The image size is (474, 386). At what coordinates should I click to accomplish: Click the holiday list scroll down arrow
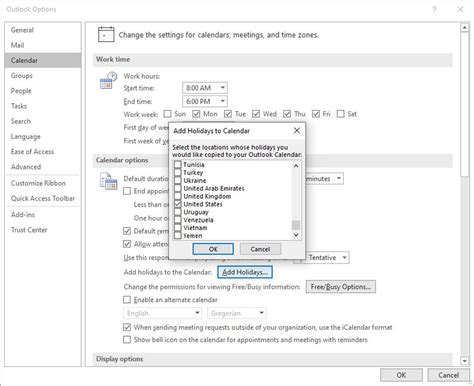[296, 235]
